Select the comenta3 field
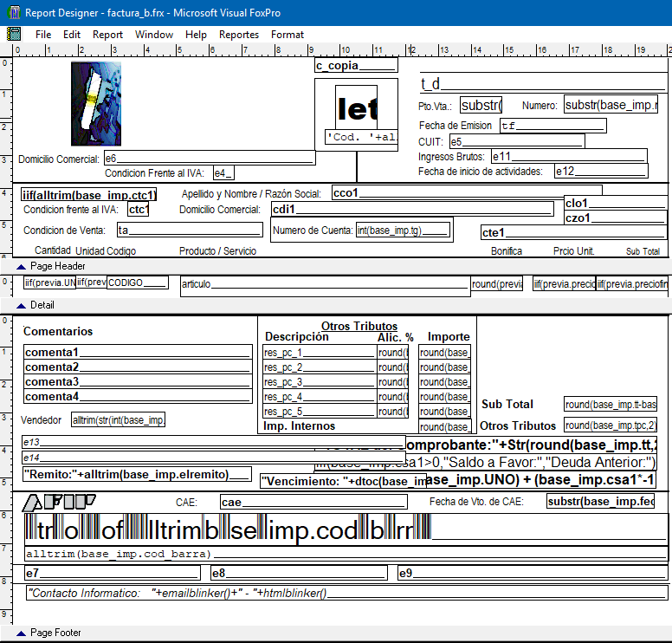Image resolution: width=672 pixels, height=643 pixels. tap(138, 381)
